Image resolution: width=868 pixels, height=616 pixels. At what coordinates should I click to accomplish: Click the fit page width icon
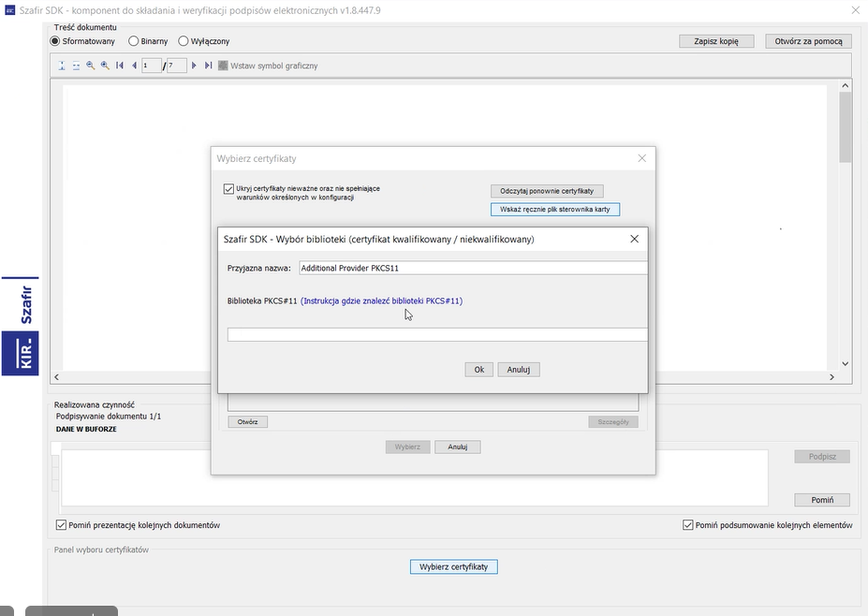(x=76, y=66)
